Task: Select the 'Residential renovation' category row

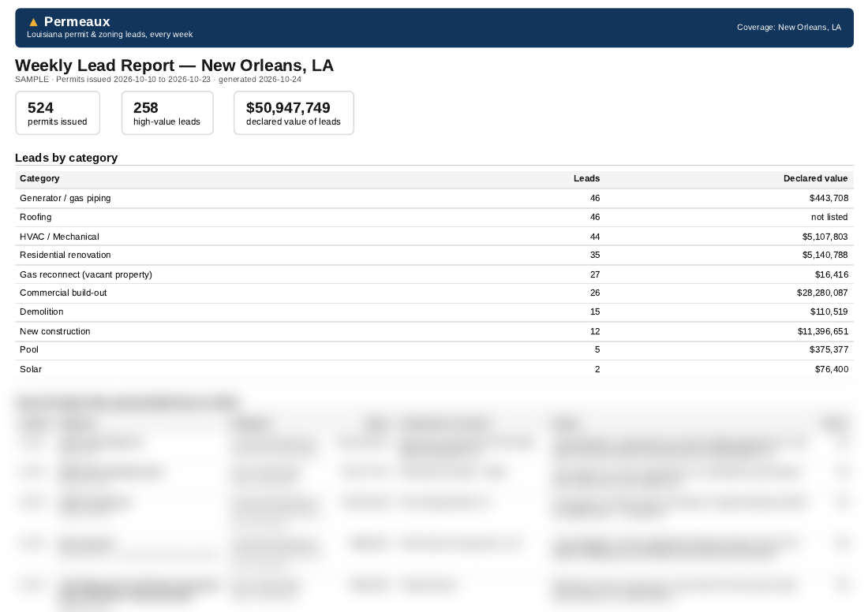Action: pyautogui.click(x=434, y=255)
